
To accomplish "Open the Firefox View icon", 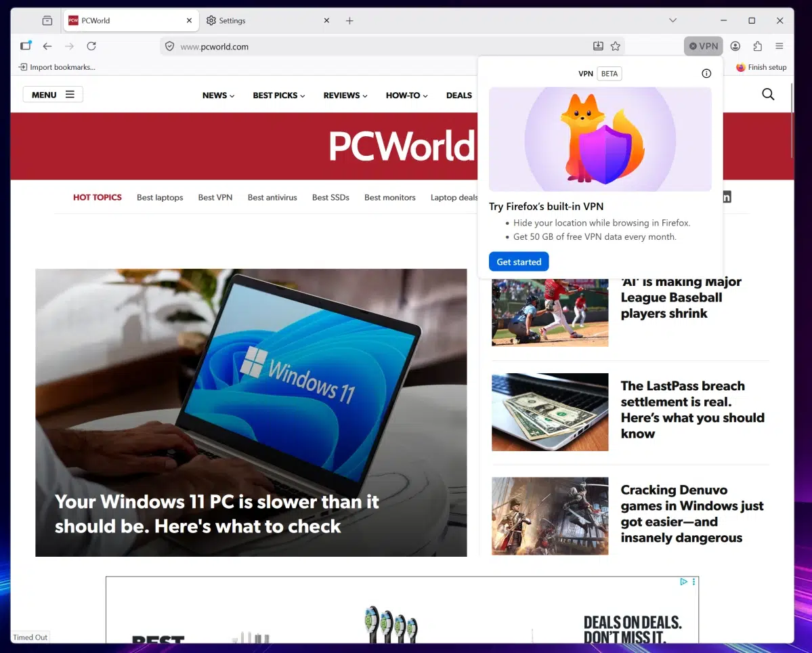I will (x=25, y=45).
